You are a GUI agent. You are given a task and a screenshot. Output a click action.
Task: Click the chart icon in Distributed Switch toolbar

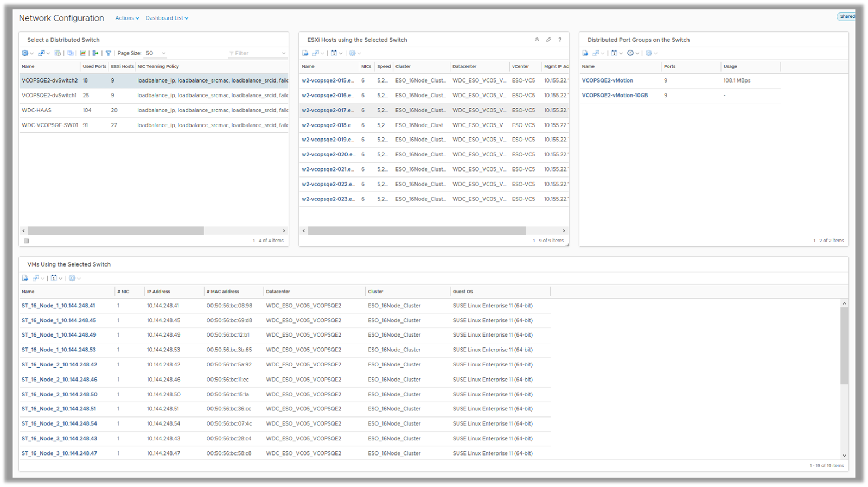click(x=83, y=53)
